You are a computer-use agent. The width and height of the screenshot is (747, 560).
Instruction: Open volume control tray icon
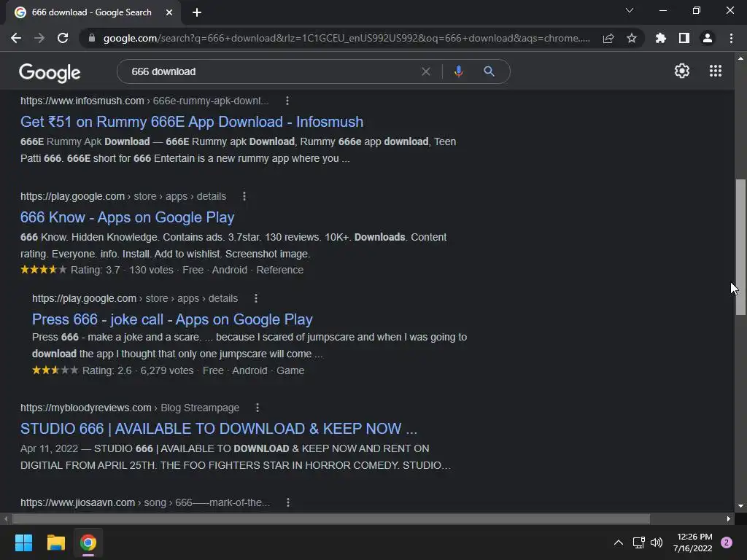(657, 542)
